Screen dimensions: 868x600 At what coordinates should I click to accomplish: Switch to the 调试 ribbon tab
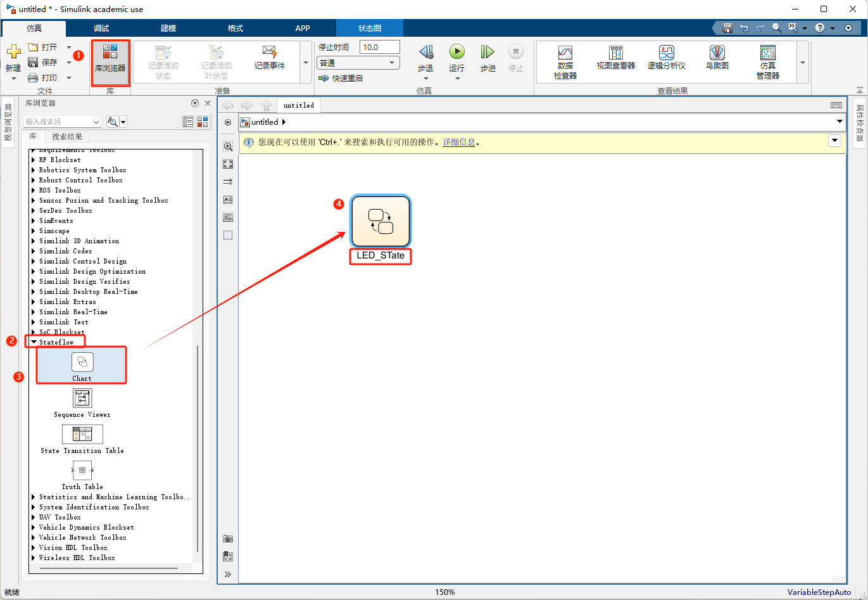coord(101,29)
